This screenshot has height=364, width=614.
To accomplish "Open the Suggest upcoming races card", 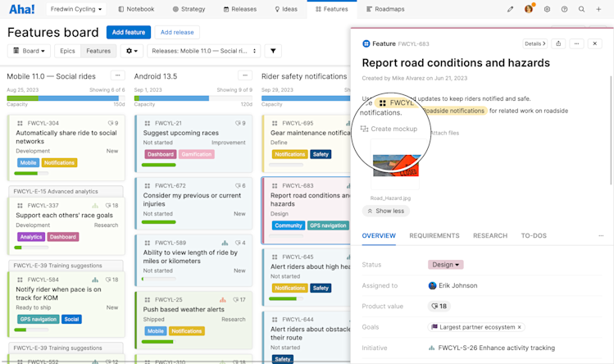I will pos(193,144).
